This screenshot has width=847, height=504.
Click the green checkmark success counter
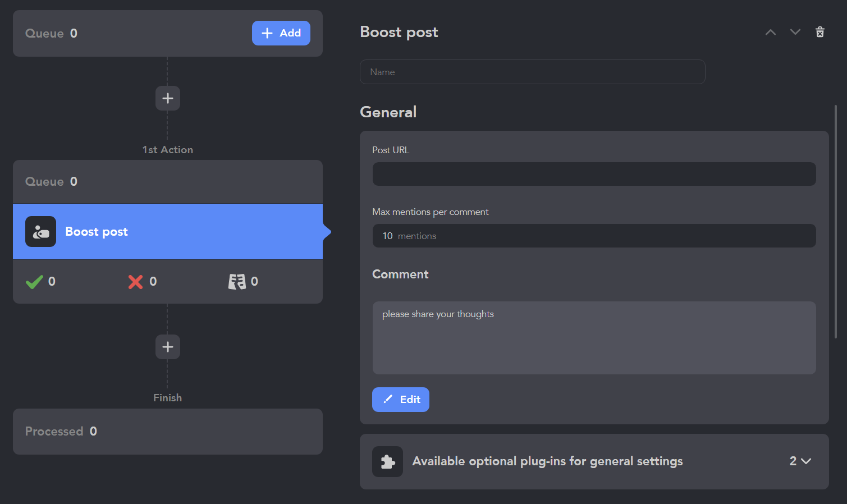click(x=35, y=282)
